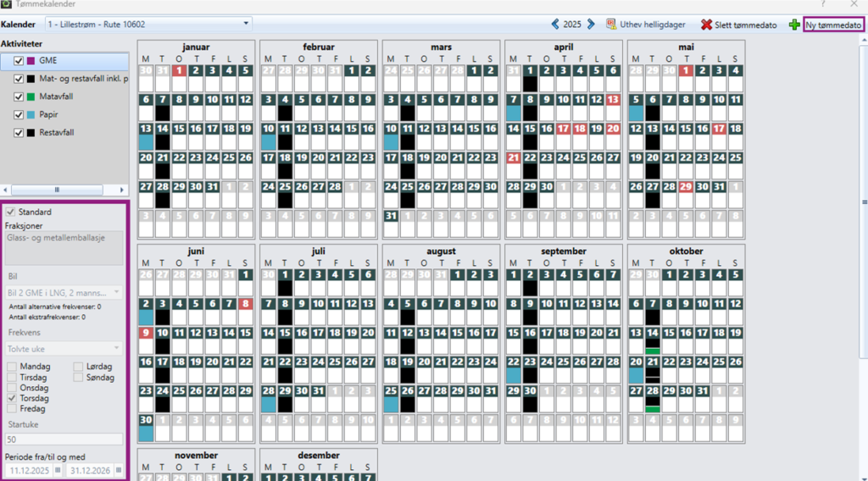Screen dimensions: 868x481
Task: Open the Bil dropdown
Action: tap(64, 292)
